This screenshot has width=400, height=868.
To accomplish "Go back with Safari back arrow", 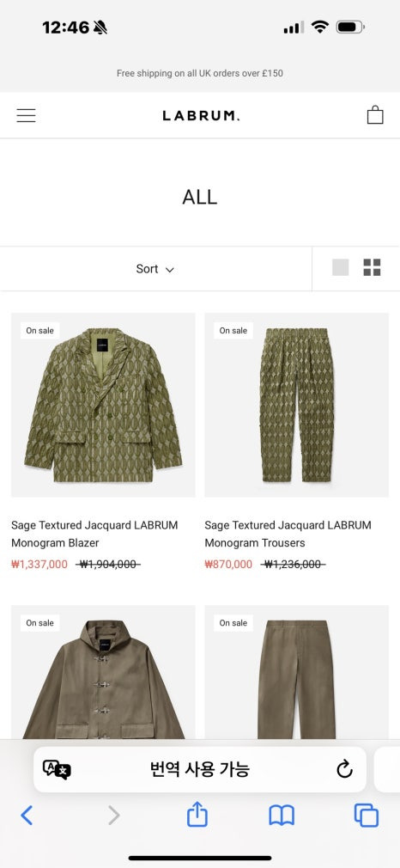I will pos(27,816).
